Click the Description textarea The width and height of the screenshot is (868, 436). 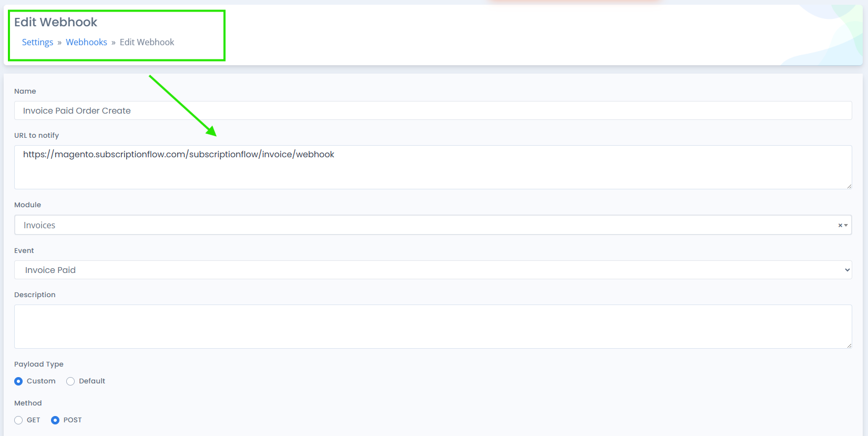click(433, 327)
